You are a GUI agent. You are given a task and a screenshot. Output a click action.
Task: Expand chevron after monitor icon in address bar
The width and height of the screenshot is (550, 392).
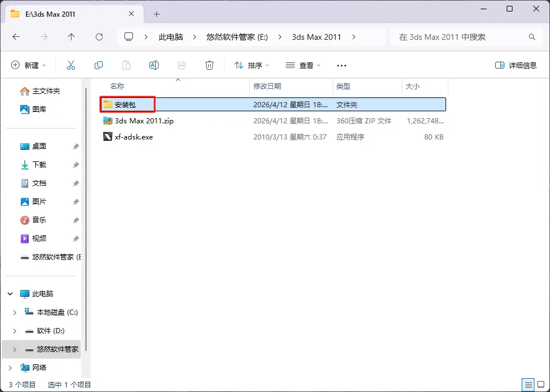(146, 37)
